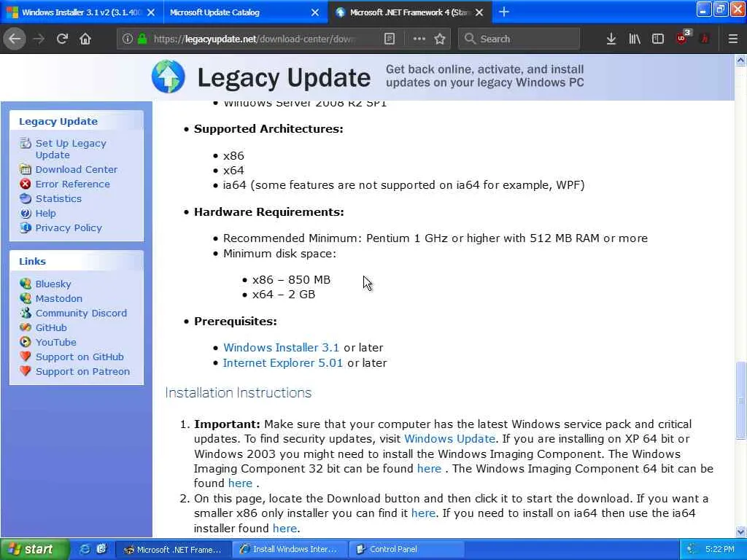Open the Community Discord link

pos(81,314)
